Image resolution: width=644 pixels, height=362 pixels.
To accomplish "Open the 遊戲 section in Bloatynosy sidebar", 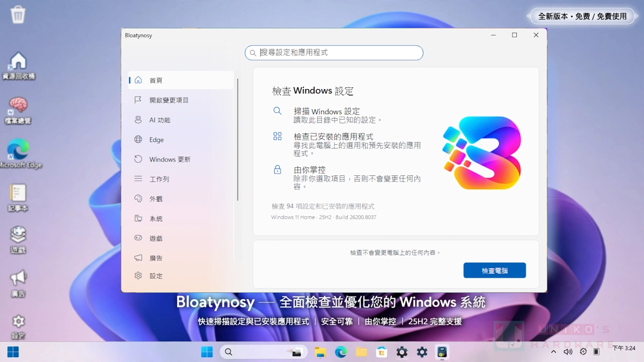I will [x=181, y=238].
